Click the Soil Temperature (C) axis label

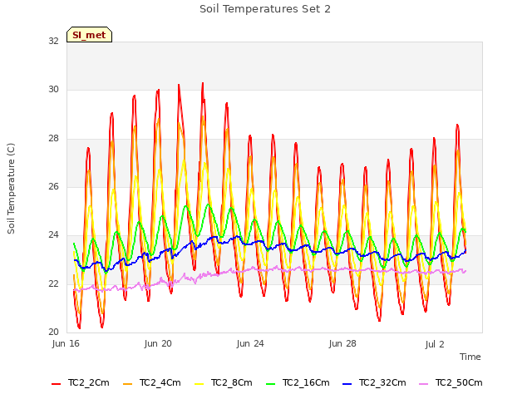pyautogui.click(x=11, y=189)
